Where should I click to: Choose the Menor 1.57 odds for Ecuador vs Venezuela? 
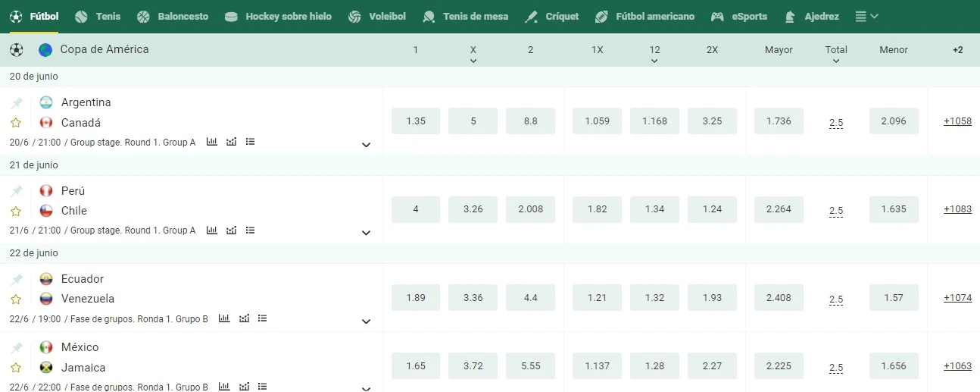[894, 298]
